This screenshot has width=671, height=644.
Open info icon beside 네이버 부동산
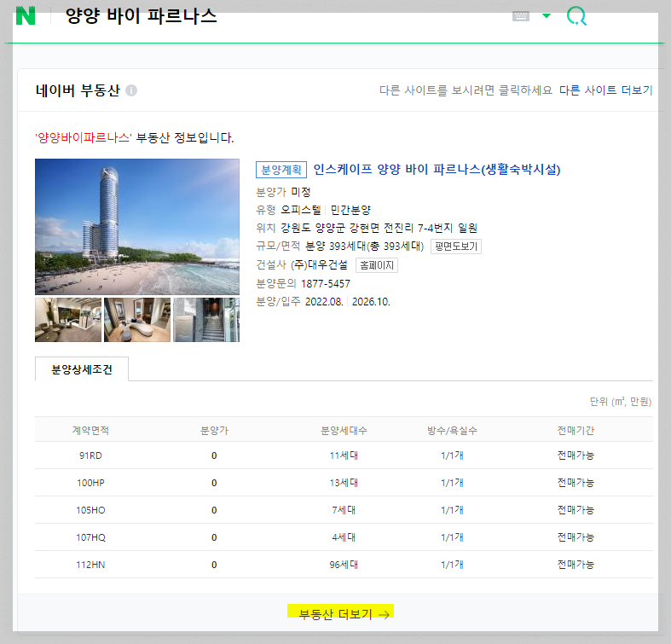pyautogui.click(x=131, y=90)
